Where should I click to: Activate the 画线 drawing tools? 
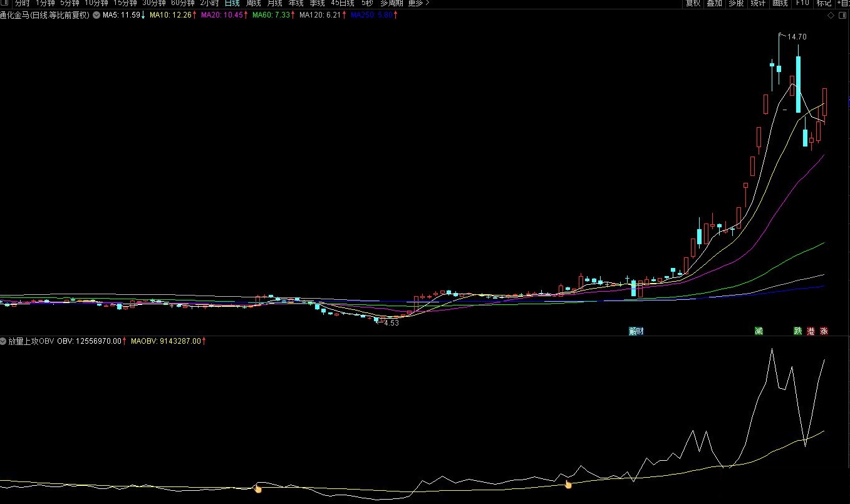click(x=780, y=3)
